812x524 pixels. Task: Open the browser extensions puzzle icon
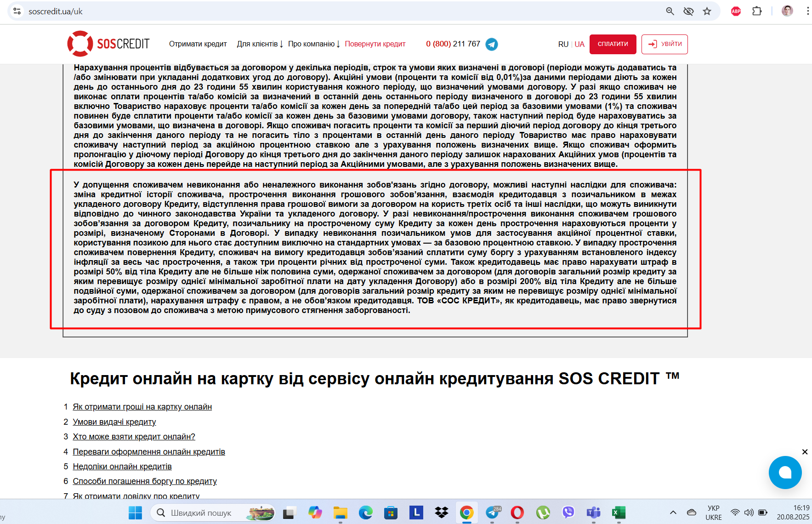coord(757,11)
